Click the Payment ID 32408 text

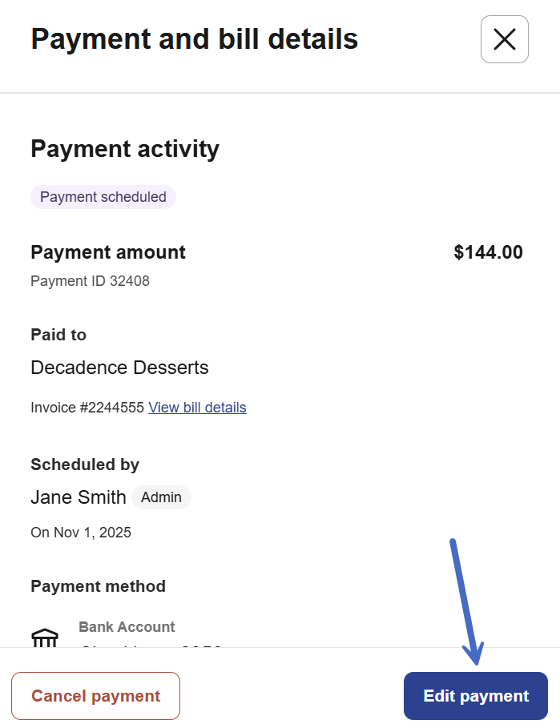point(90,281)
